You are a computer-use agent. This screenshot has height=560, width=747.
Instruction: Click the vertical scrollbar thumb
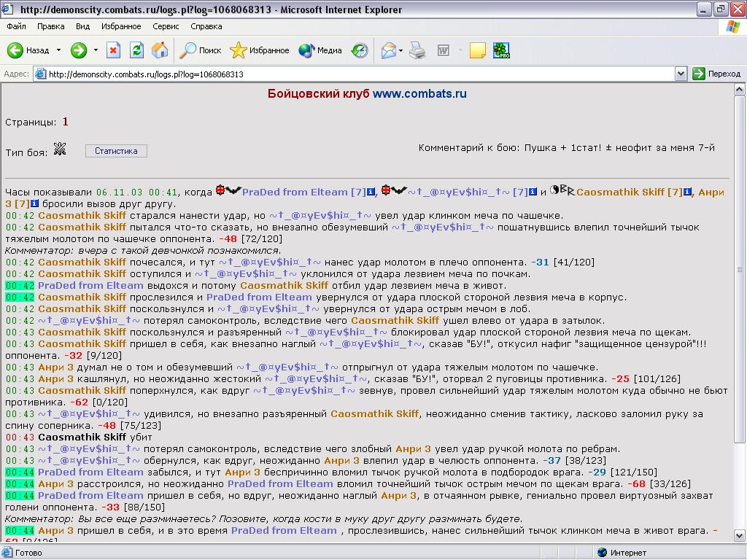point(740,269)
